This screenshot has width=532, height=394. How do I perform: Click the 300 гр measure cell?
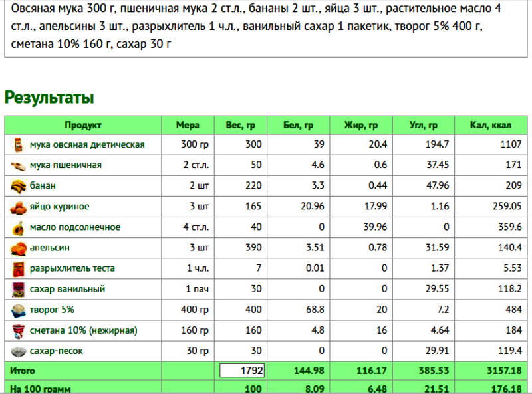tap(188, 144)
